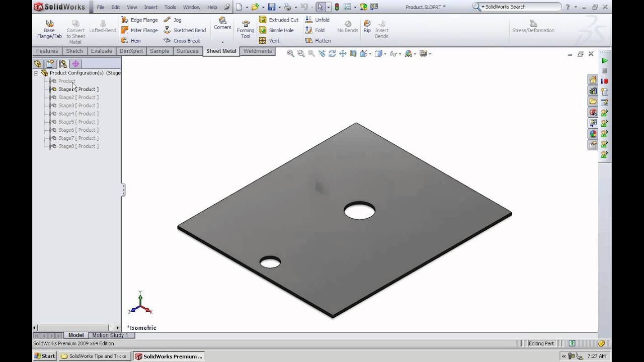
Task: Select Stage8 [ Product ] configuration
Action: [78, 146]
